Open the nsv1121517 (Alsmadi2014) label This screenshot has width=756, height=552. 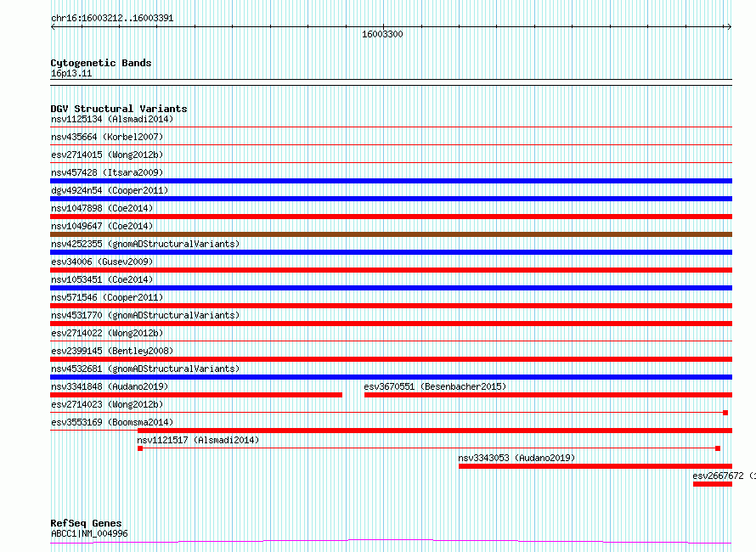[x=198, y=440]
